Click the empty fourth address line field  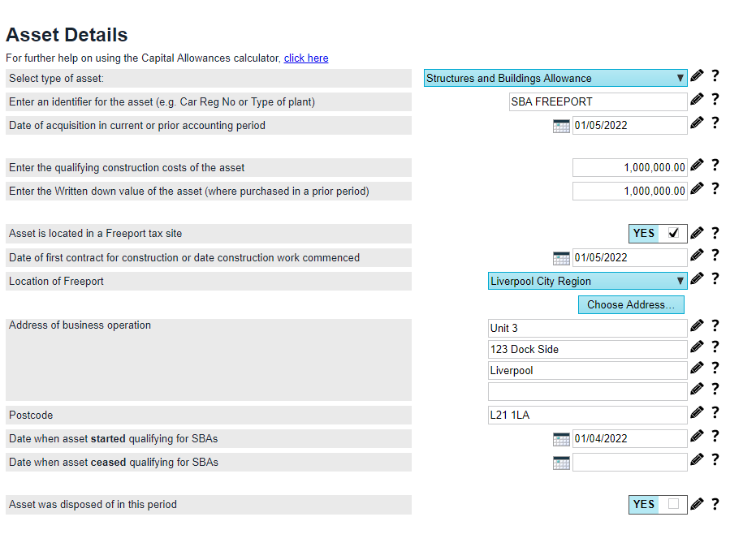click(586, 392)
